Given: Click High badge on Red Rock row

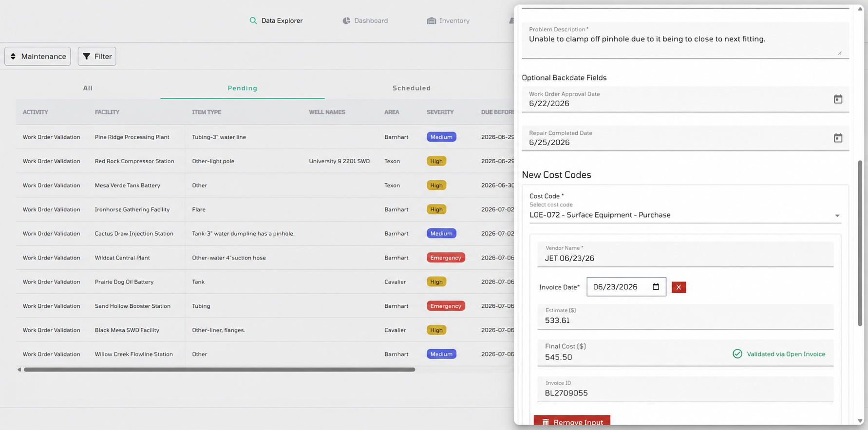Looking at the screenshot, I should [x=436, y=161].
